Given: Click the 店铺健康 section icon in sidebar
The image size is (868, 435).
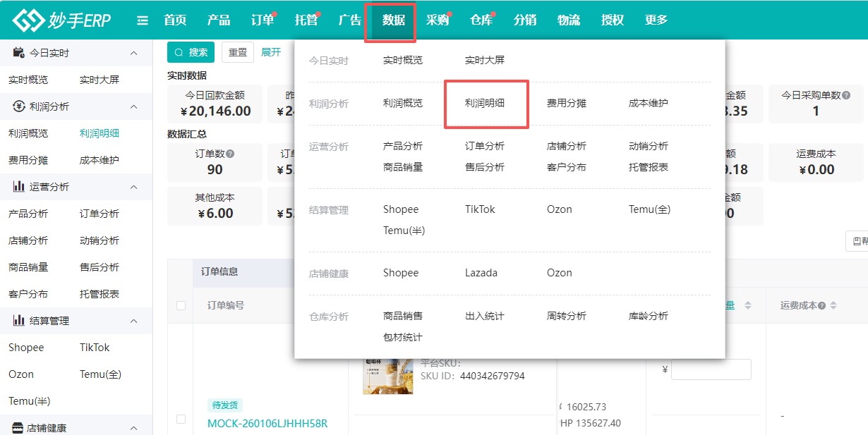Looking at the screenshot, I should (x=18, y=428).
